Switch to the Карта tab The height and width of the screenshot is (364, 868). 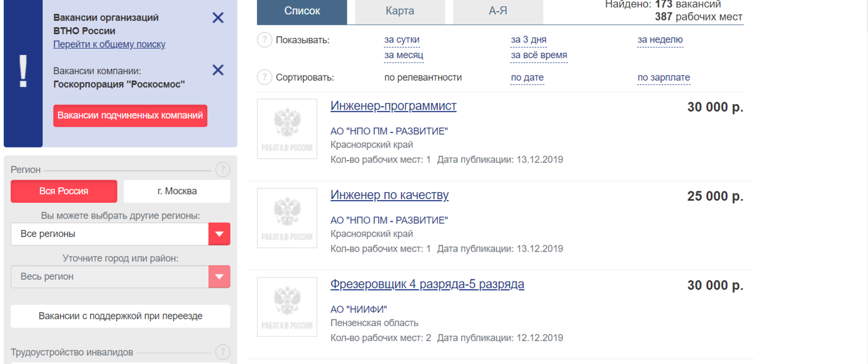[400, 11]
